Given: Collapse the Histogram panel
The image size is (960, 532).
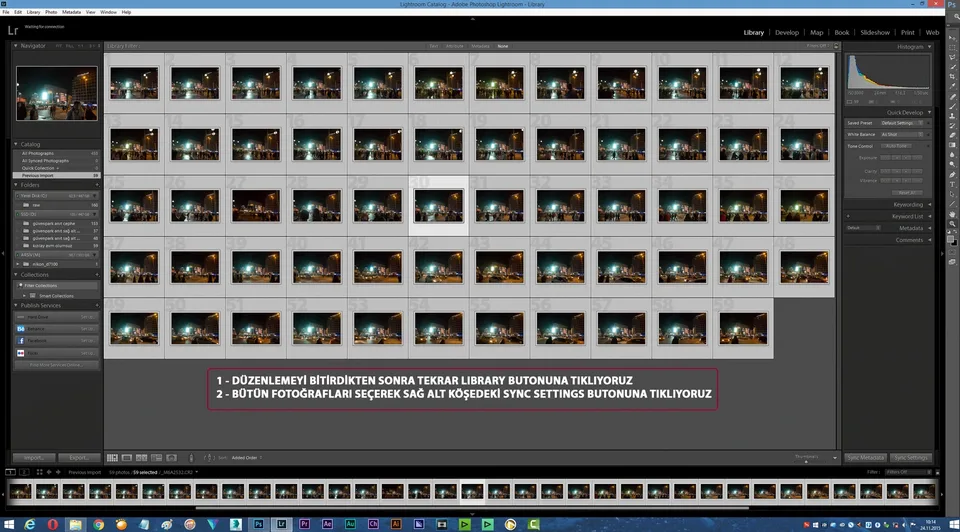Looking at the screenshot, I should (929, 47).
